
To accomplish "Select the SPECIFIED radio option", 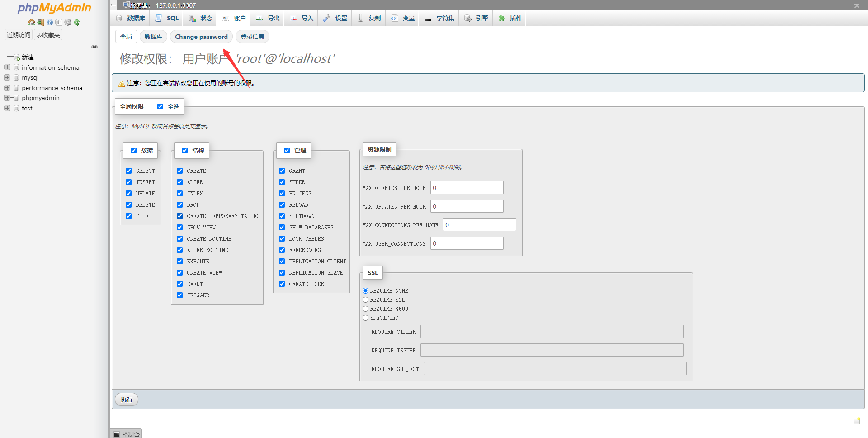I will click(366, 318).
